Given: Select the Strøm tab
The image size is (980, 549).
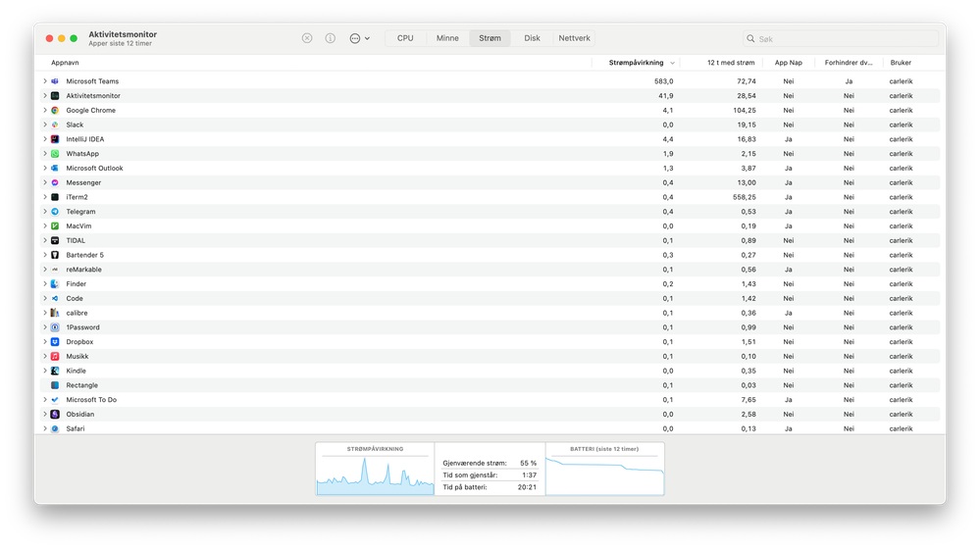Looking at the screenshot, I should point(490,38).
